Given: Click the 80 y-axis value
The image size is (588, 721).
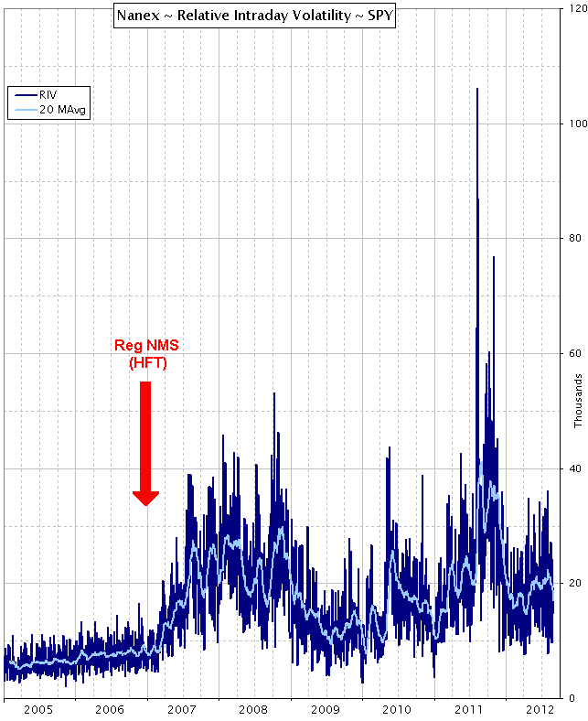Looking at the screenshot, I should coord(574,238).
